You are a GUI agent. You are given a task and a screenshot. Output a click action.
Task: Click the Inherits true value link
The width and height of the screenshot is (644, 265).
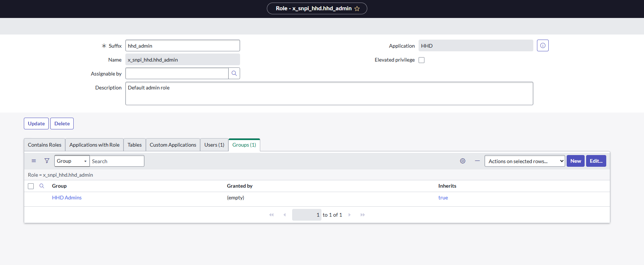(x=443, y=198)
